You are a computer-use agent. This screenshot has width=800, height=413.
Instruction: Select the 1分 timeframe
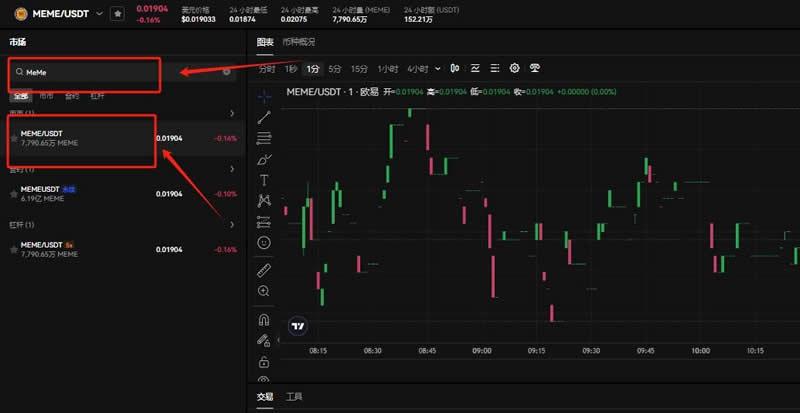312,68
